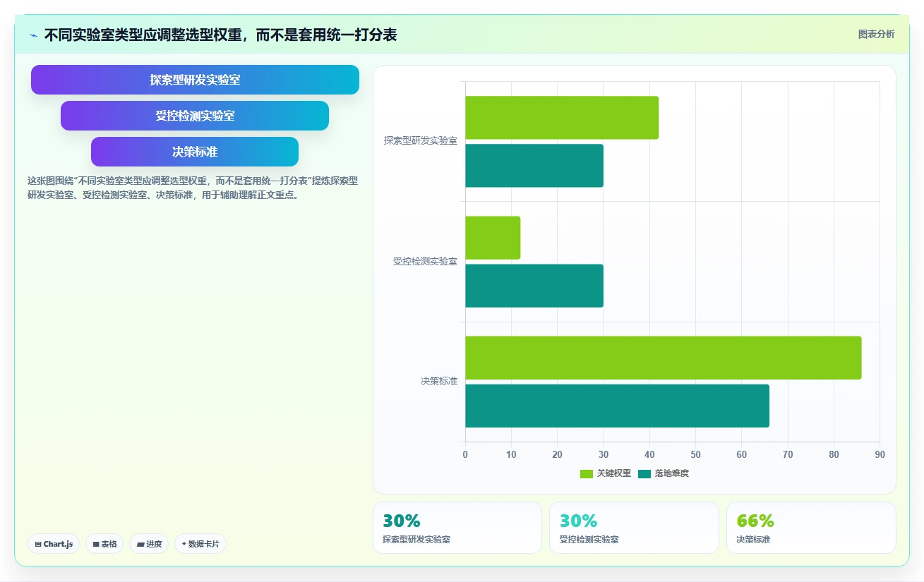Image resolution: width=924 pixels, height=582 pixels.
Task: Click the Chart.js tag
Action: [54, 544]
